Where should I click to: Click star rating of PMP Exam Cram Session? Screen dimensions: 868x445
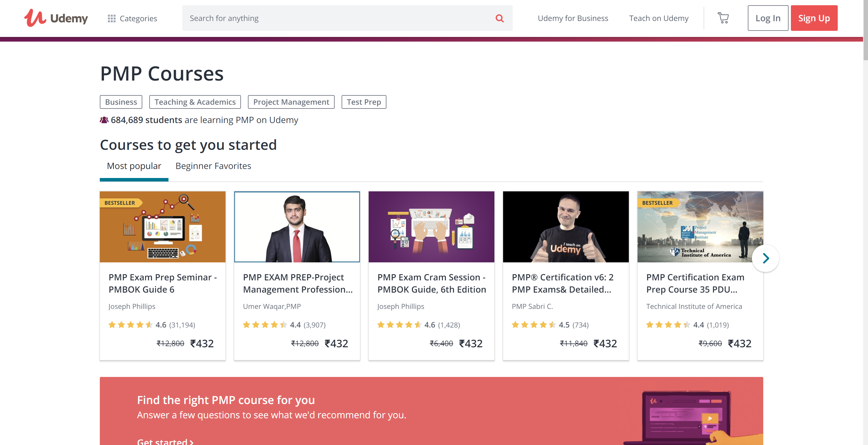[x=399, y=325]
